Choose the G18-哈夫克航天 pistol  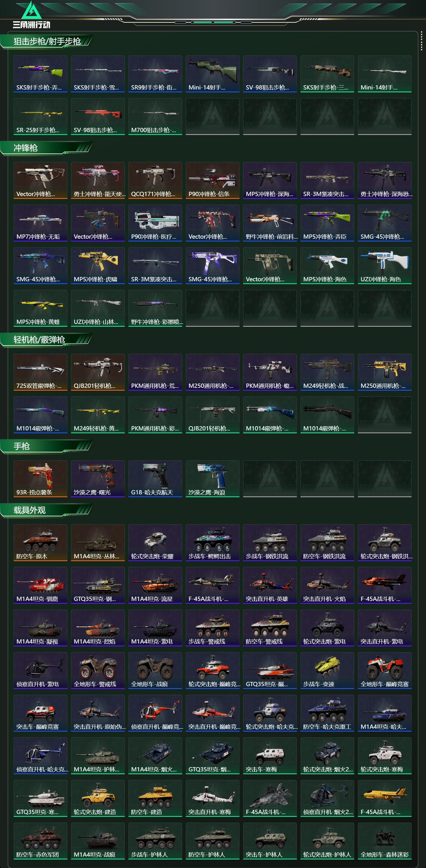(x=155, y=479)
